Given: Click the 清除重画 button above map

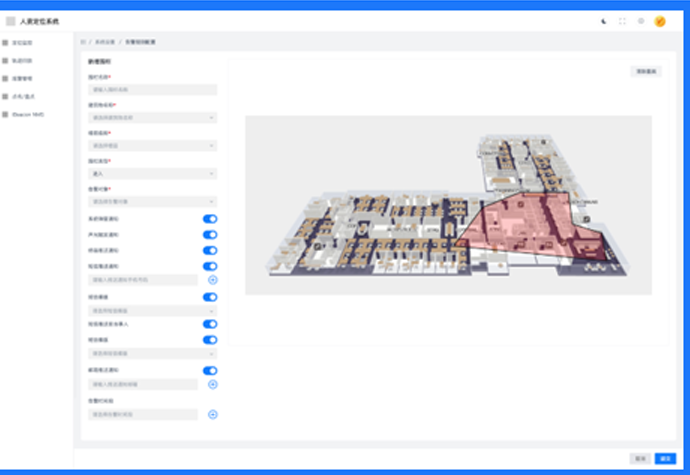Looking at the screenshot, I should point(645,72).
